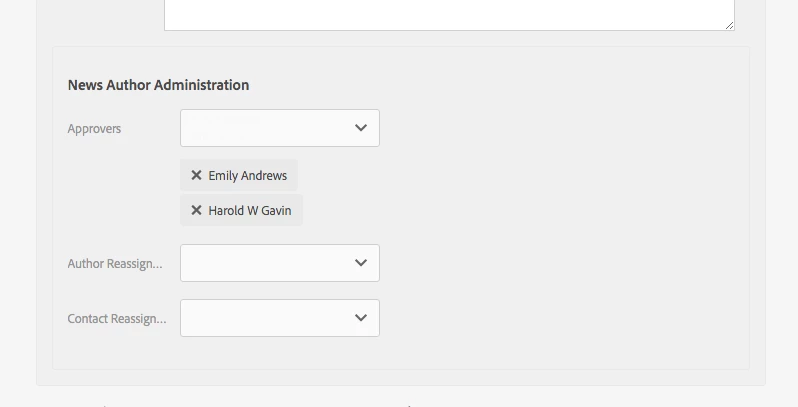Open the Author Reassign combo box
Image resolution: width=798 pixels, height=407 pixels.
coord(280,263)
